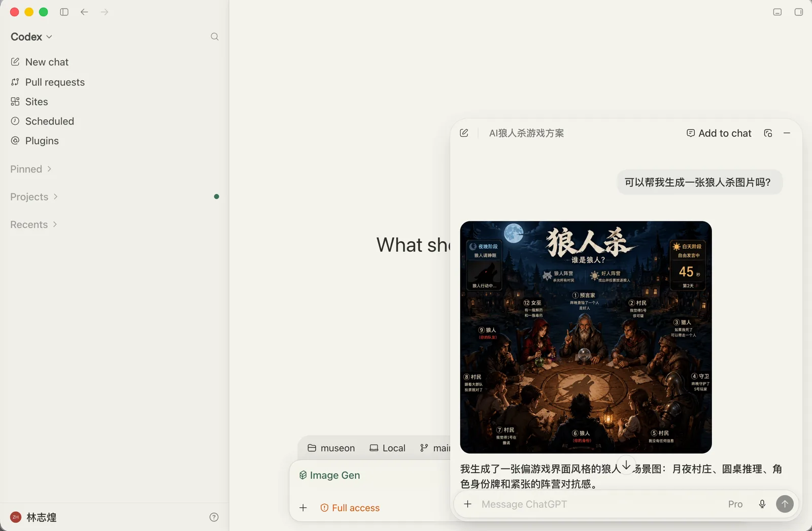The width and height of the screenshot is (812, 531).
Task: Select the museon project folder
Action: [x=331, y=448]
